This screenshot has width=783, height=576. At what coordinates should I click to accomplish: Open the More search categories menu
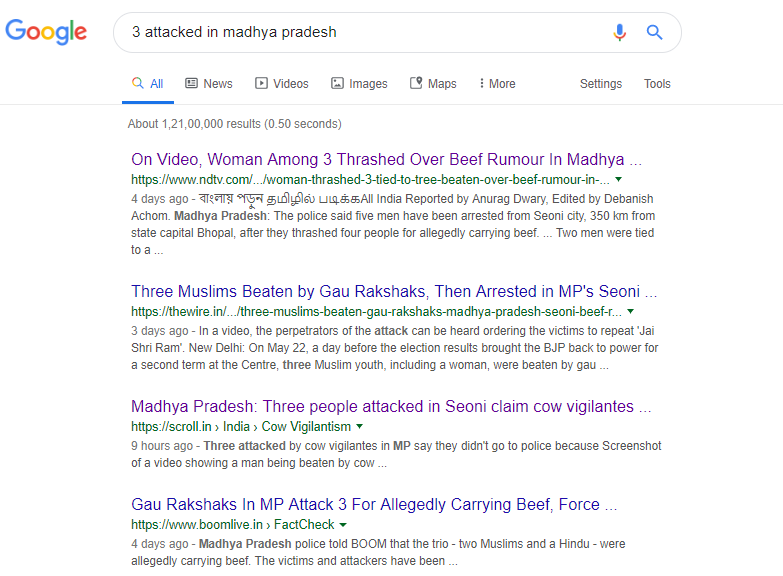(497, 83)
